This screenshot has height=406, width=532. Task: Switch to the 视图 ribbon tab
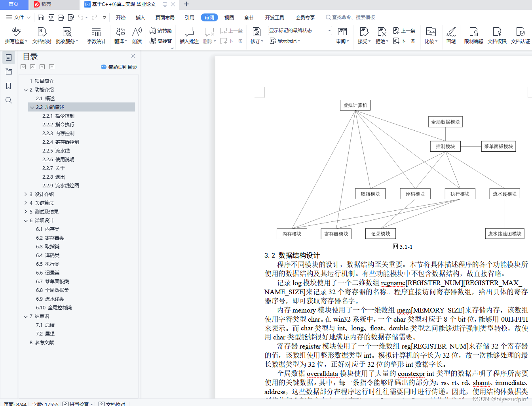229,17
